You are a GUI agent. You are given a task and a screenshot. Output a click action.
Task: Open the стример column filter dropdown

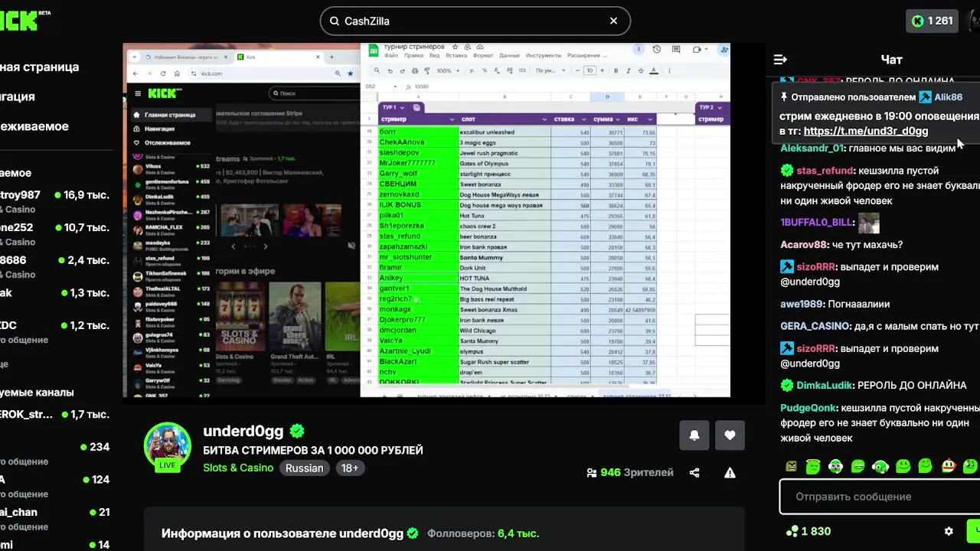pyautogui.click(x=452, y=119)
